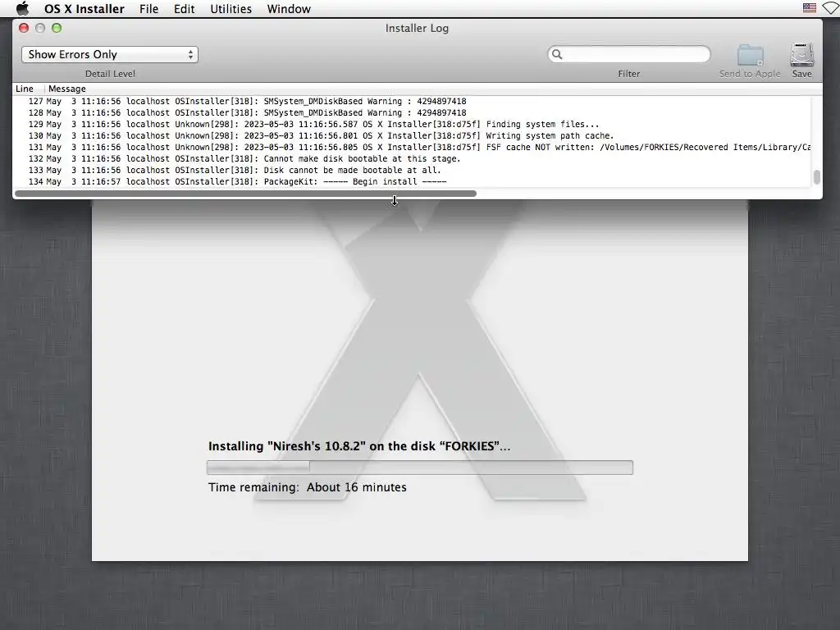Click the Send to Apple folder icon

pyautogui.click(x=750, y=55)
